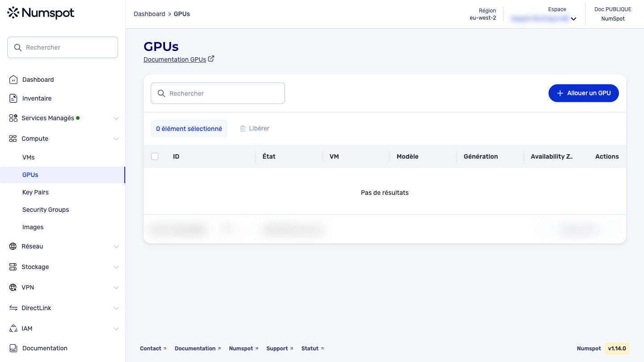The width and height of the screenshot is (644, 362).
Task: Click the ID column header
Action: [176, 156]
